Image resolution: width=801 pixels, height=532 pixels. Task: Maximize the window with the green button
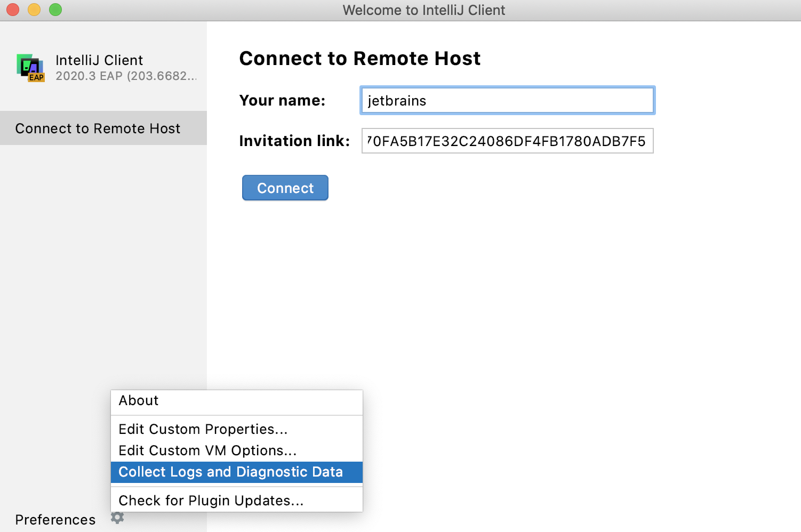tap(55, 10)
